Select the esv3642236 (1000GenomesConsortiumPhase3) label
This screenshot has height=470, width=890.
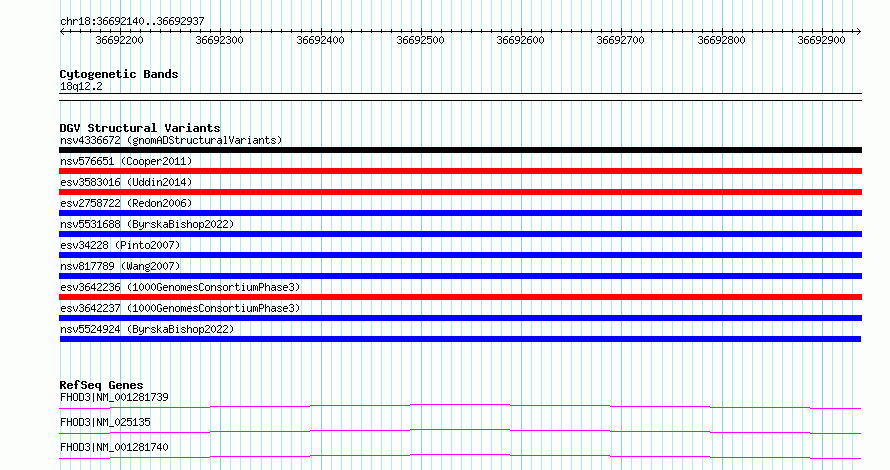coord(180,287)
